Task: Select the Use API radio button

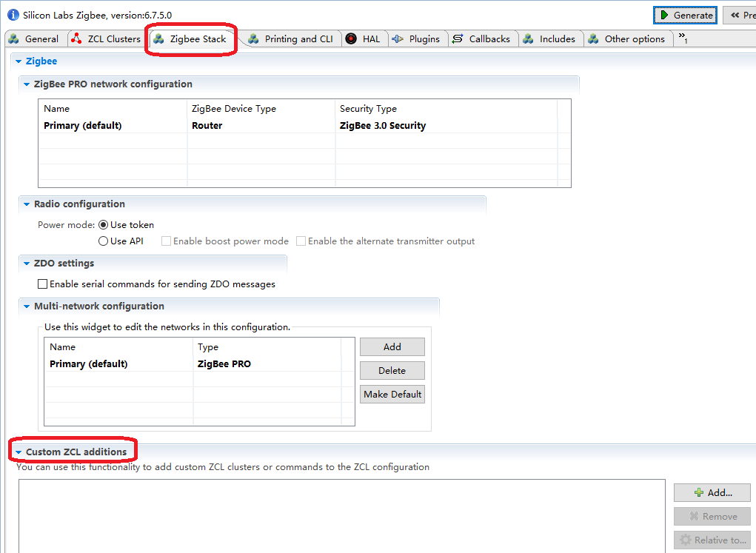Action: coord(104,241)
